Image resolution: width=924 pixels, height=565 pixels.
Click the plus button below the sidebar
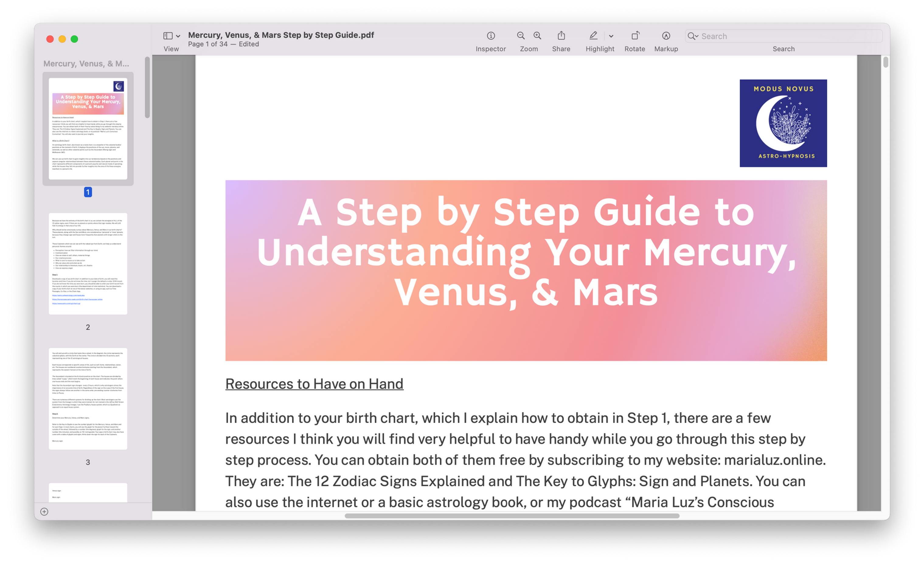[x=44, y=511]
